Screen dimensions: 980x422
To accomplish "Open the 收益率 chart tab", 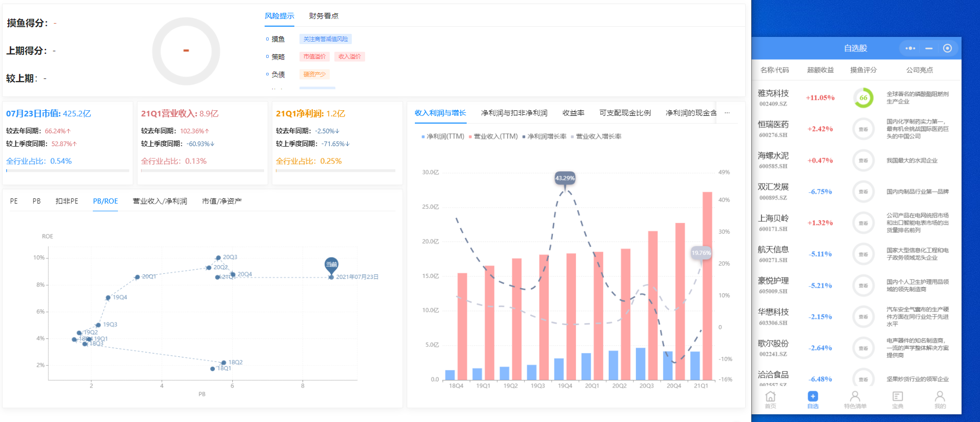I will point(573,113).
